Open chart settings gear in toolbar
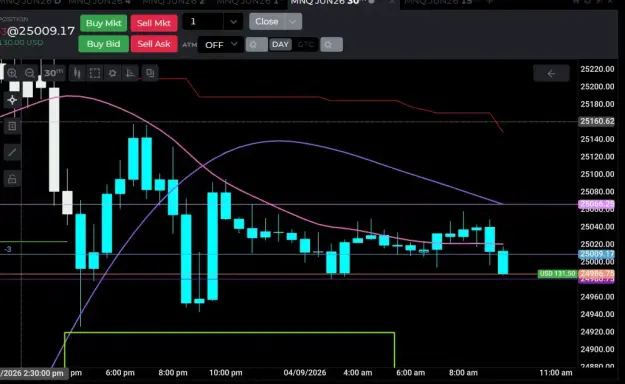This screenshot has width=625, height=384. [112, 73]
